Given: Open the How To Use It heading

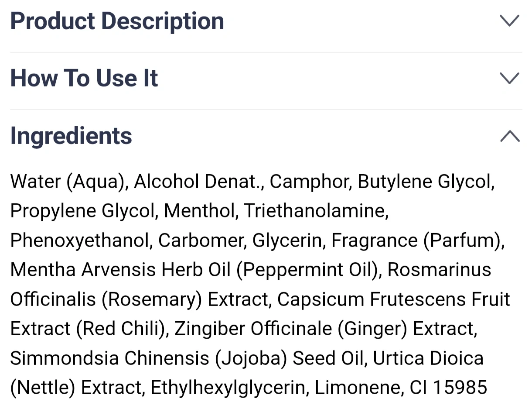Looking at the screenshot, I should click(x=84, y=78).
